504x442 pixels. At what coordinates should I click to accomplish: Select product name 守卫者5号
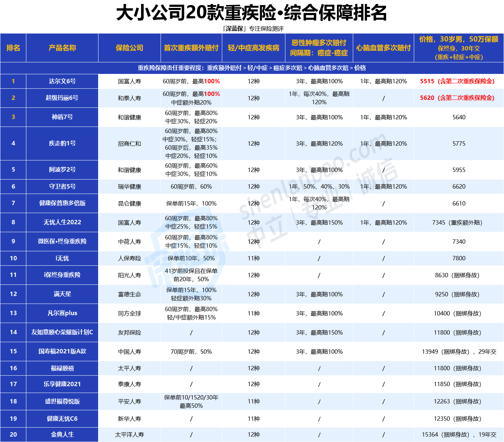pos(62,186)
